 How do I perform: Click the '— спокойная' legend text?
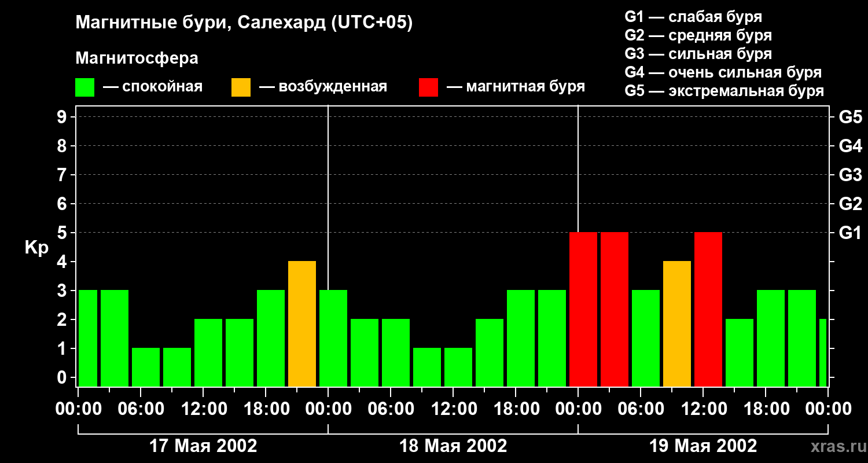click(153, 87)
